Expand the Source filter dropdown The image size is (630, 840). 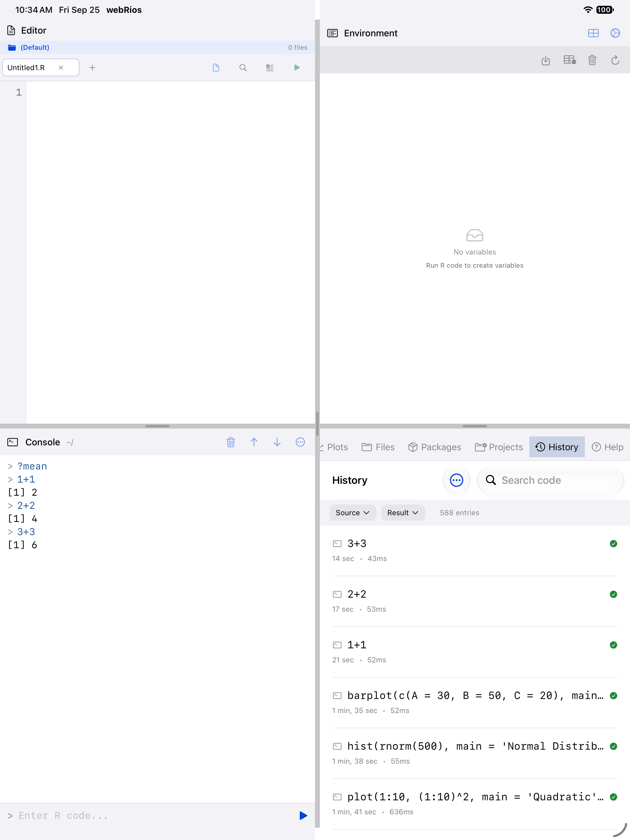point(353,513)
